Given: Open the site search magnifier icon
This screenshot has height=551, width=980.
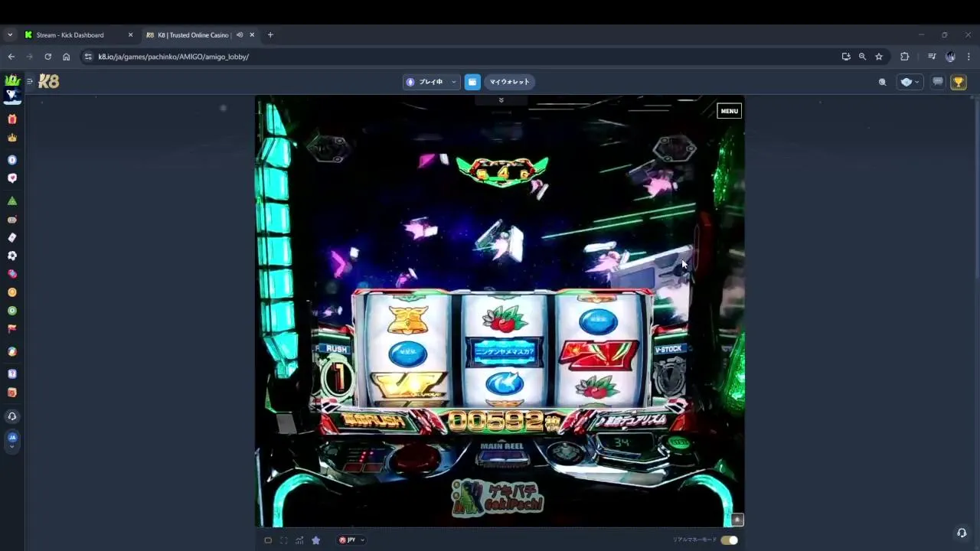Looking at the screenshot, I should [x=882, y=82].
